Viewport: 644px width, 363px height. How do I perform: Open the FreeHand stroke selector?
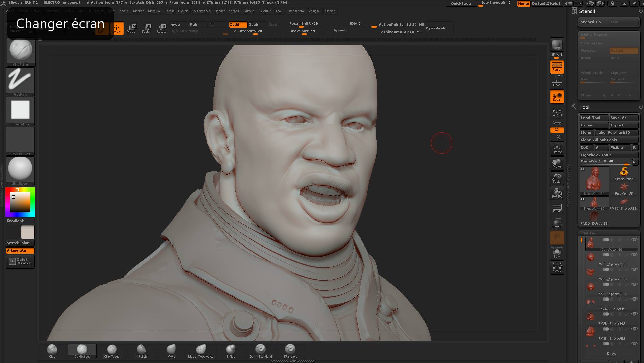(x=20, y=82)
